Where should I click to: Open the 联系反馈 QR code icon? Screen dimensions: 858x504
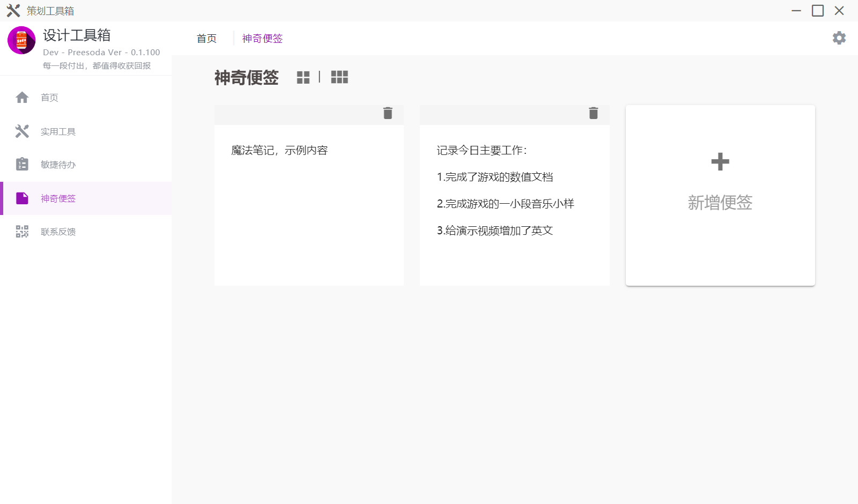pos(22,231)
